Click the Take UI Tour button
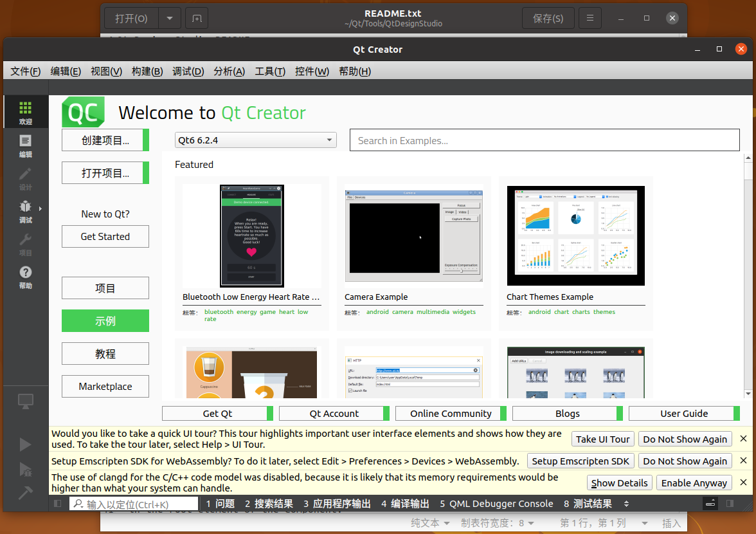 click(603, 439)
